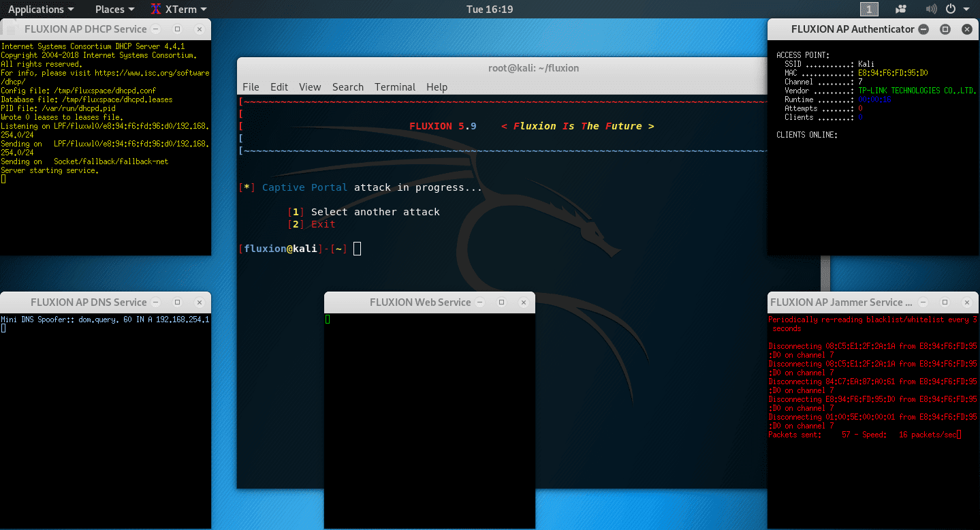
Task: Click the power icon in top bar
Action: tap(951, 9)
